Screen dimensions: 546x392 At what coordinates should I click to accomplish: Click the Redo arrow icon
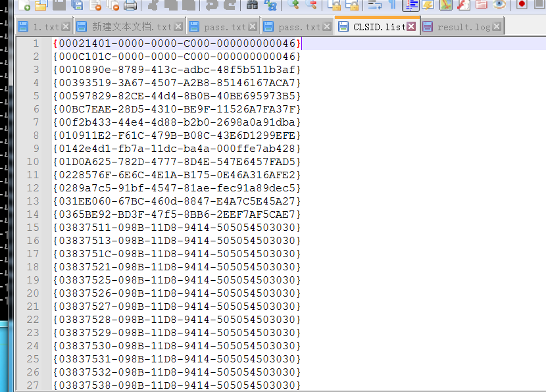[x=229, y=5]
